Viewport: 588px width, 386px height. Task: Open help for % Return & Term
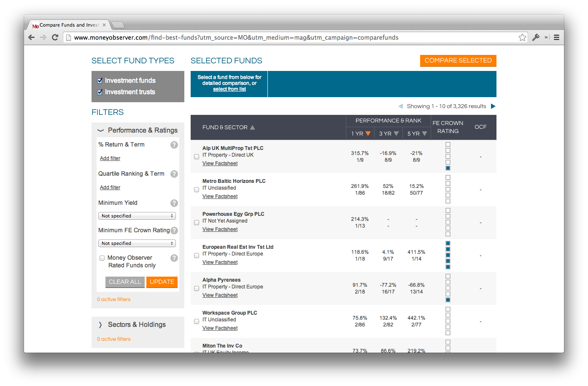click(174, 145)
